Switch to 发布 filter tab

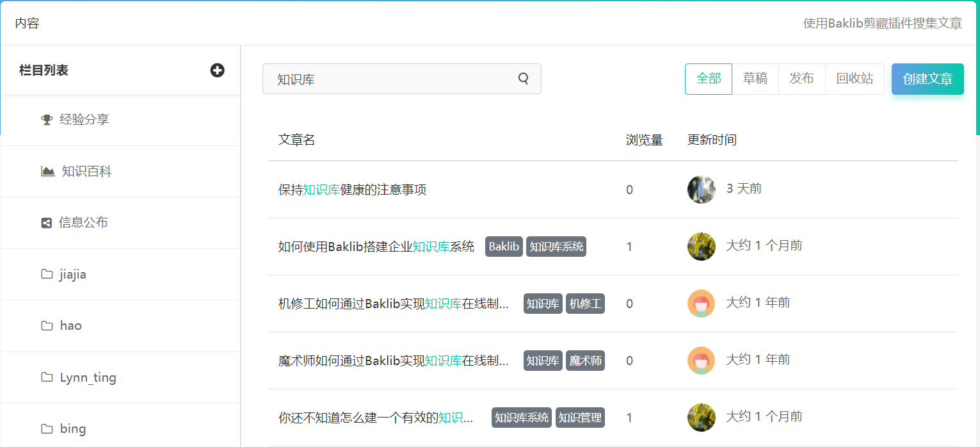point(802,79)
